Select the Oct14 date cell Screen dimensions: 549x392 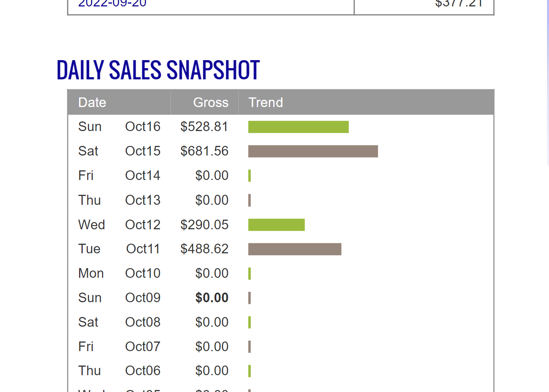click(x=142, y=176)
